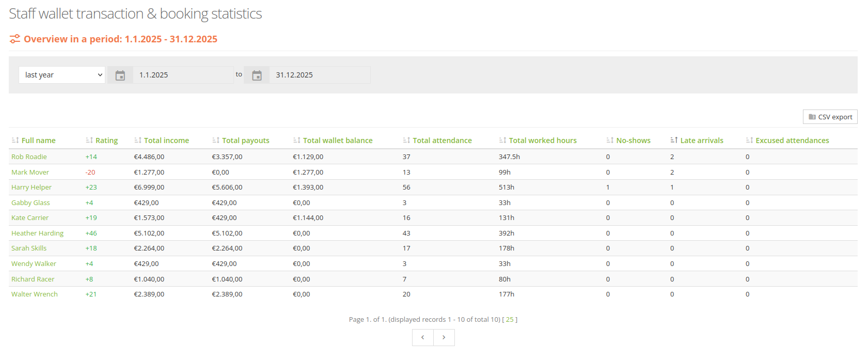Sort by Total worked hours header
The image size is (868, 359).
pos(543,141)
